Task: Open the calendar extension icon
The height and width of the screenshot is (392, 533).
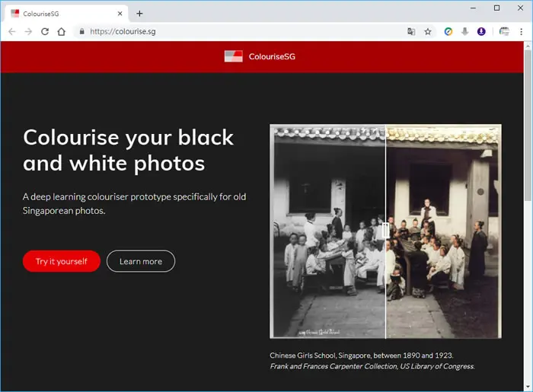Action: (x=504, y=32)
